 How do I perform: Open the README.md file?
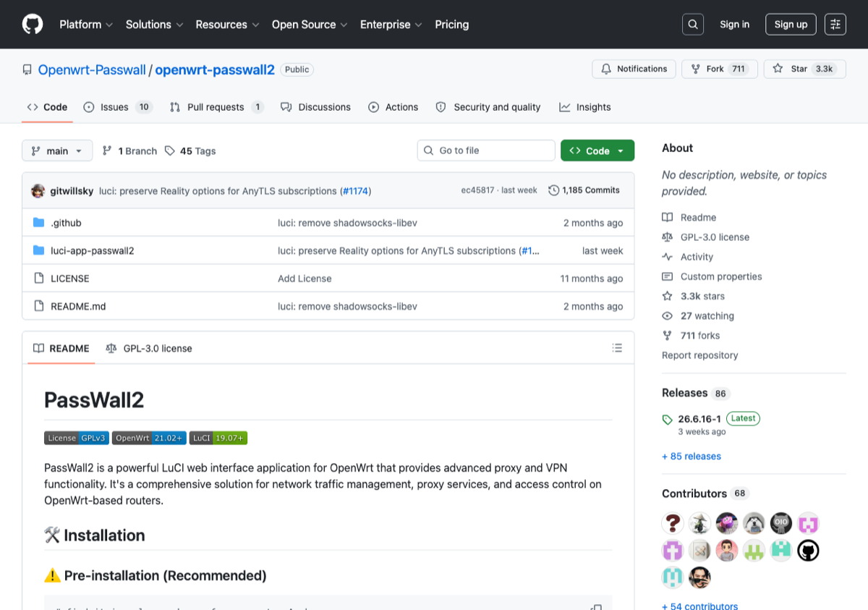pos(78,306)
